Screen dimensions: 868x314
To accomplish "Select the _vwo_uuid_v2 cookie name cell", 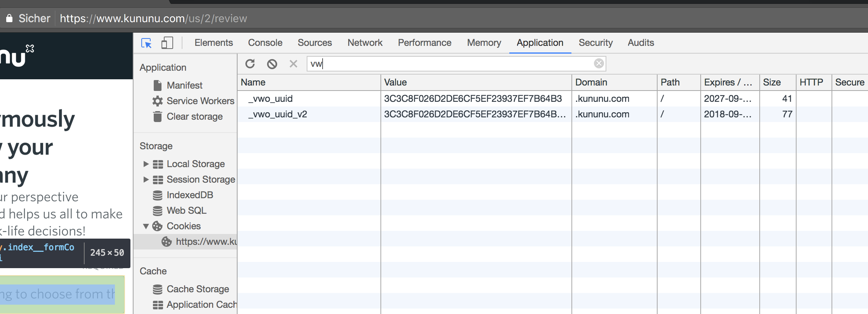I will pyautogui.click(x=309, y=114).
